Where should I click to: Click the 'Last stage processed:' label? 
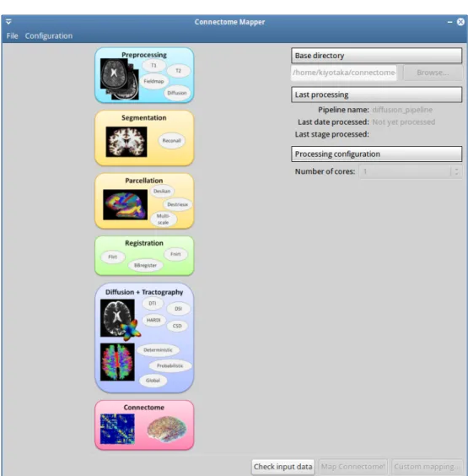pos(332,134)
